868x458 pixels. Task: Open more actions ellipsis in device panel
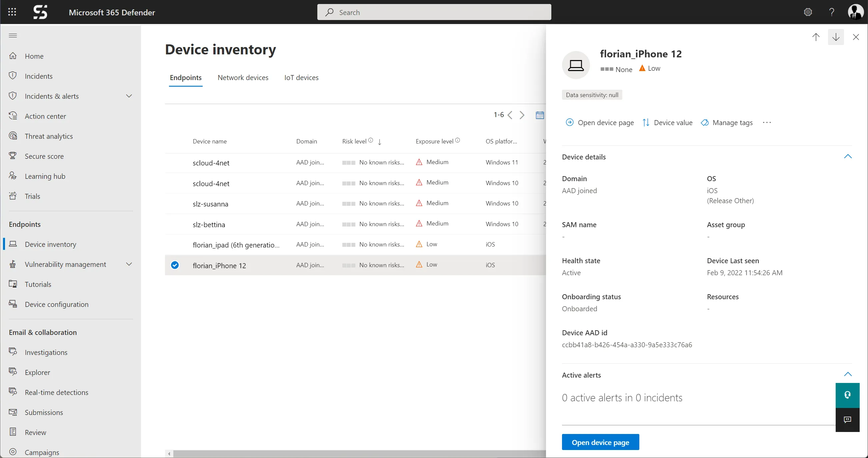(767, 123)
